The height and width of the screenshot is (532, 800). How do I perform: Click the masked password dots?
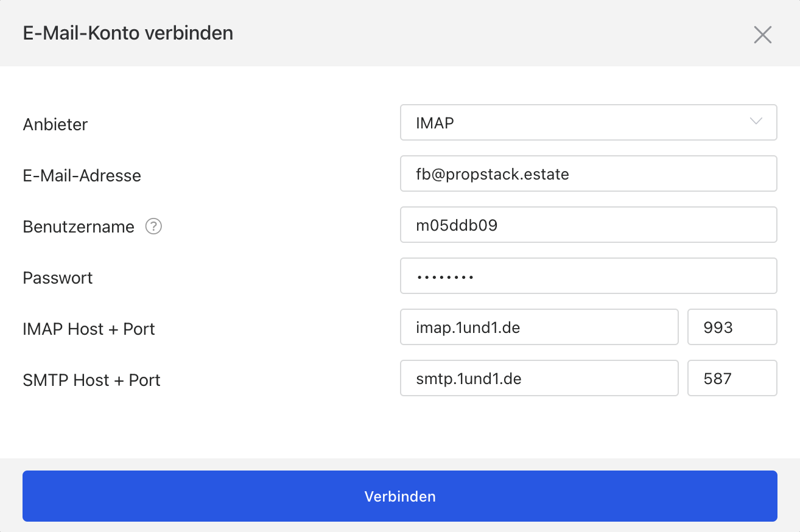(x=444, y=278)
